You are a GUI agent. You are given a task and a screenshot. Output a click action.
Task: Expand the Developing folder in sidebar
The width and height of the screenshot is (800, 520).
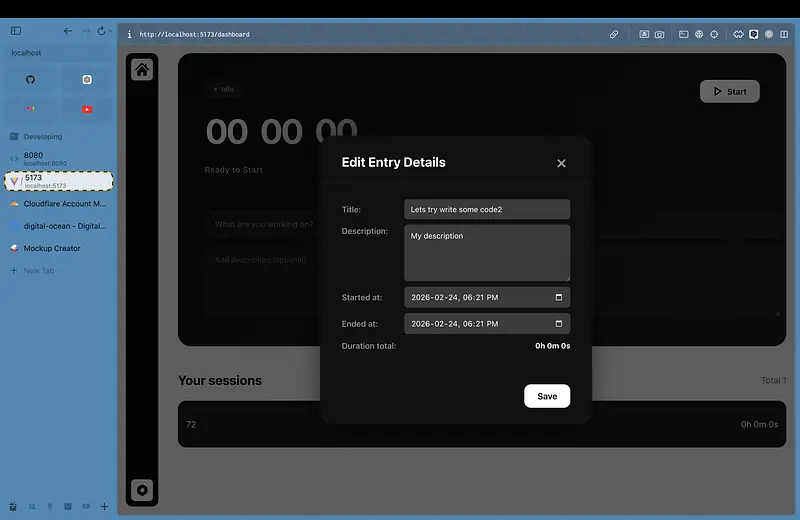pos(42,136)
